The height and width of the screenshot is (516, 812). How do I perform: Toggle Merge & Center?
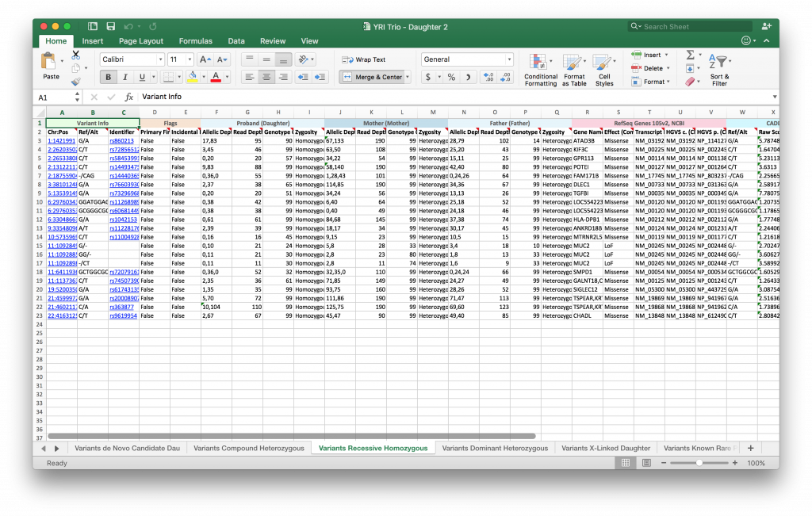tap(373, 77)
